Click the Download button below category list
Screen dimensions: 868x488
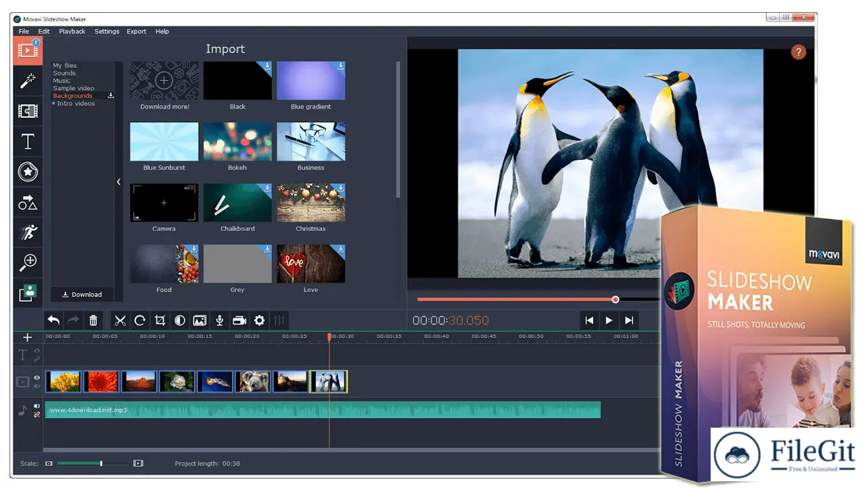(x=82, y=294)
